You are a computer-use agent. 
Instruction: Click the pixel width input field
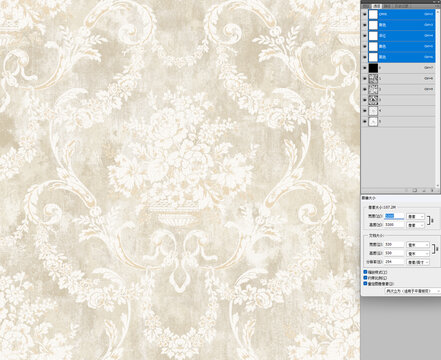394,216
